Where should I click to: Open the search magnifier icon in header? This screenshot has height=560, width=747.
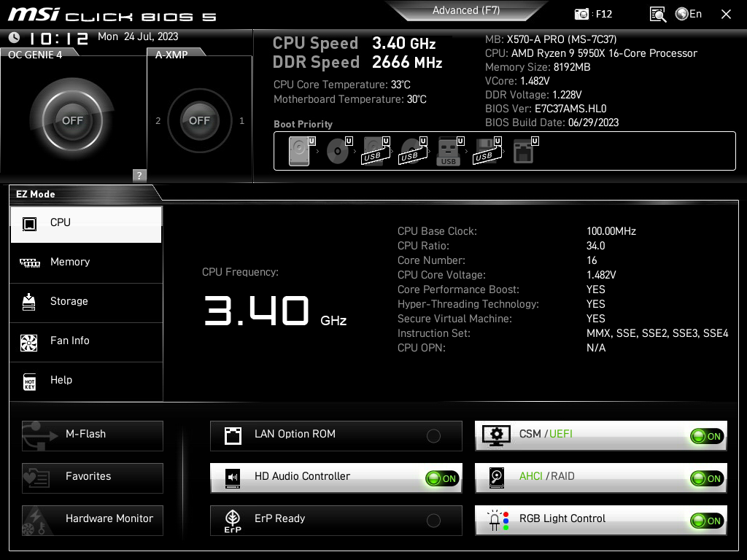(657, 15)
